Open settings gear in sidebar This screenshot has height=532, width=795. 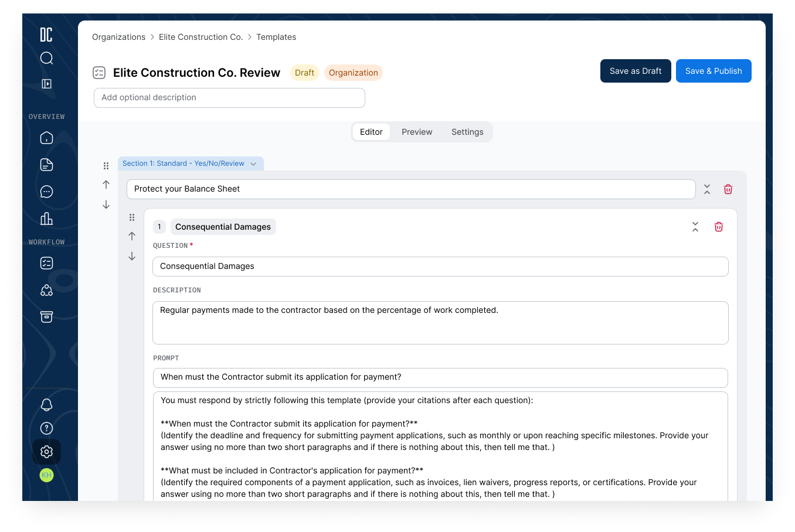46,452
